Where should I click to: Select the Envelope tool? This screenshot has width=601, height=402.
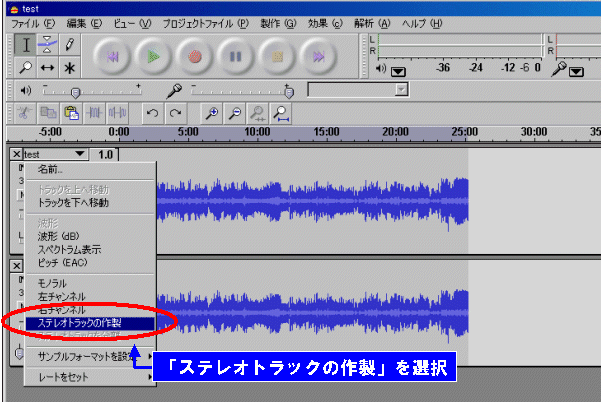(47, 45)
